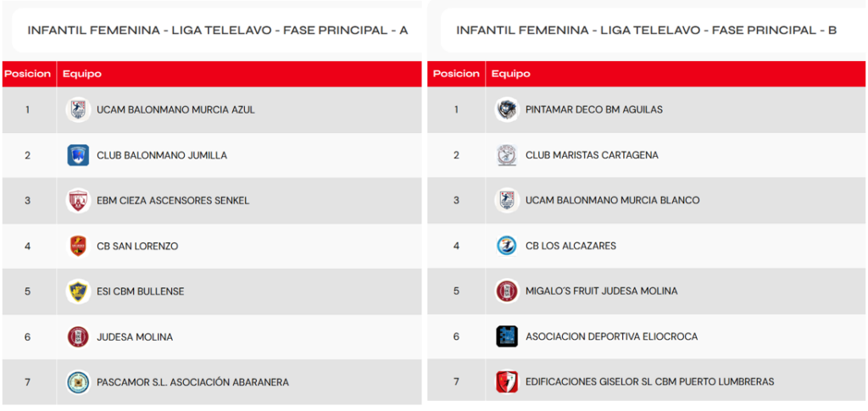Select the UCAM BALONMANO MURCIA BLANCO team name

point(612,200)
